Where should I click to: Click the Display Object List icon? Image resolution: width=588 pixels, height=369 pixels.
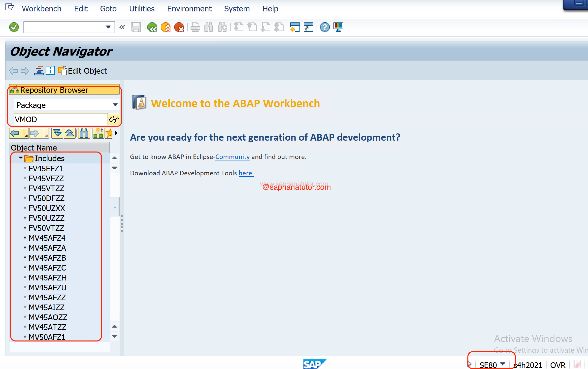pos(39,71)
